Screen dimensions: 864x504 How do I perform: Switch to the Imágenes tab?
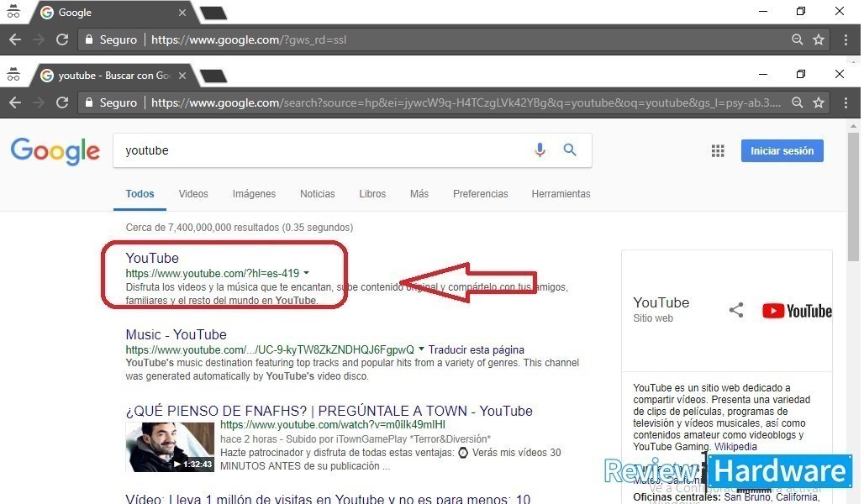[x=254, y=194]
